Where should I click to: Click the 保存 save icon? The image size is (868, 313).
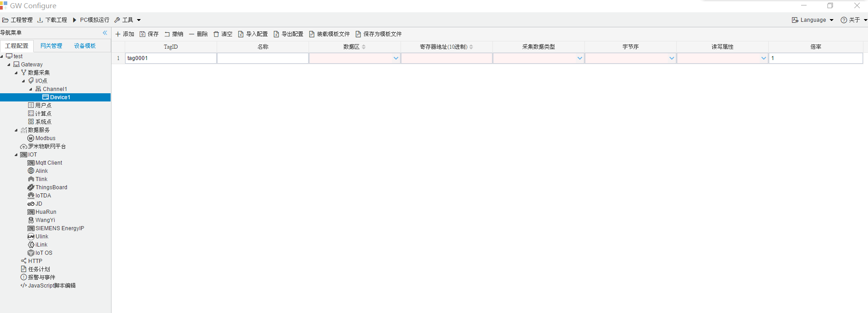(142, 34)
